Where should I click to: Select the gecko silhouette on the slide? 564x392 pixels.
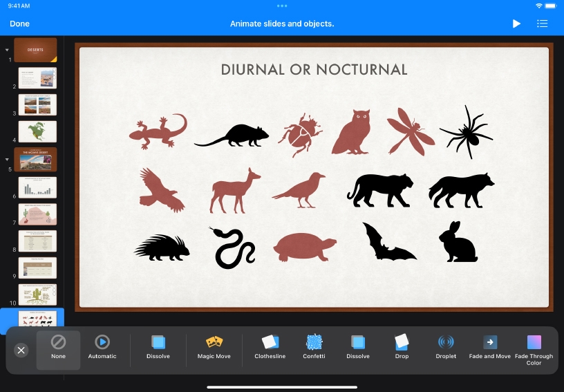point(158,130)
